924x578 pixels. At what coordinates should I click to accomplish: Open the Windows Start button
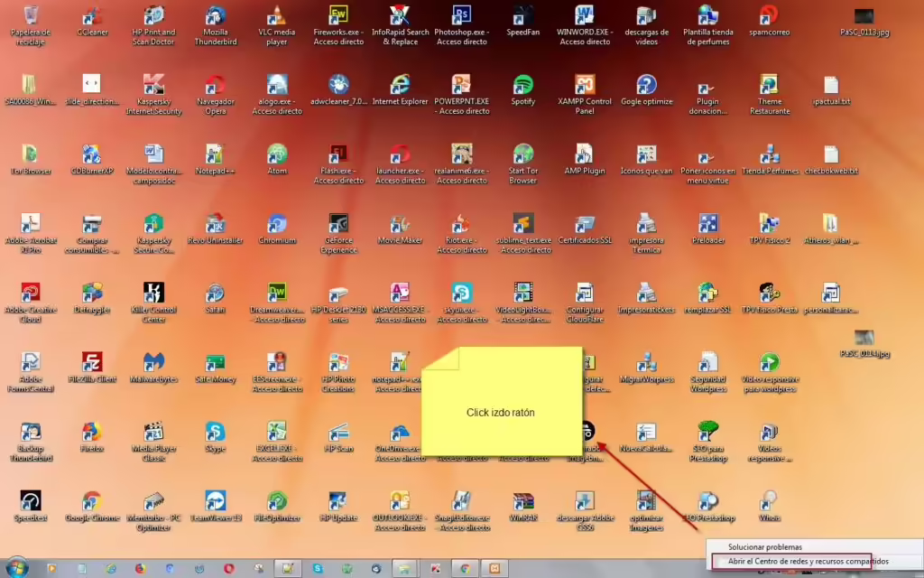[x=16, y=568]
